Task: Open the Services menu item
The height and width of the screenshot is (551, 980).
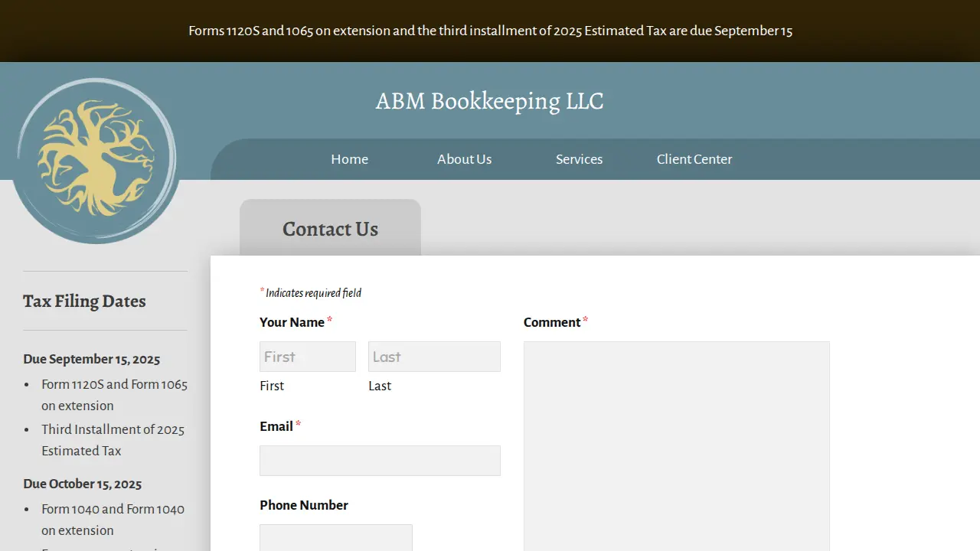Action: tap(579, 159)
